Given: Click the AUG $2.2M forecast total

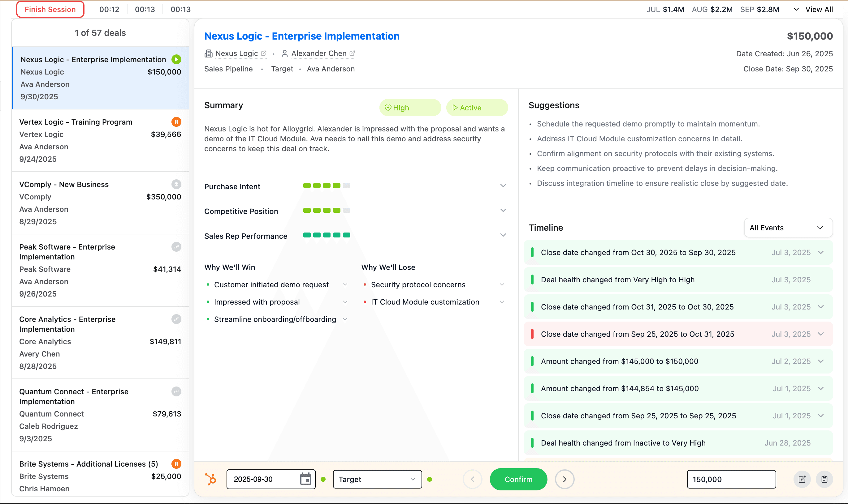Looking at the screenshot, I should click(x=712, y=10).
